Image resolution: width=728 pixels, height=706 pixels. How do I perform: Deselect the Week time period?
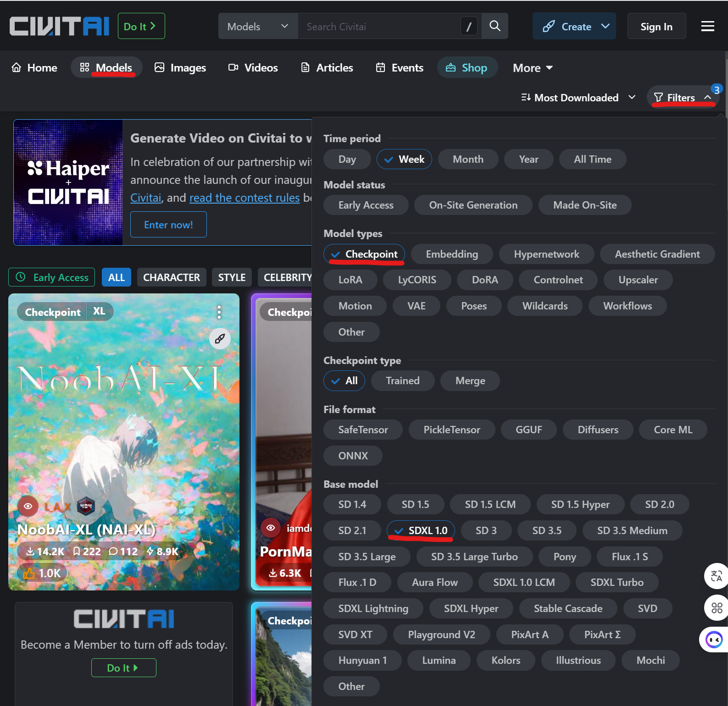click(x=404, y=160)
